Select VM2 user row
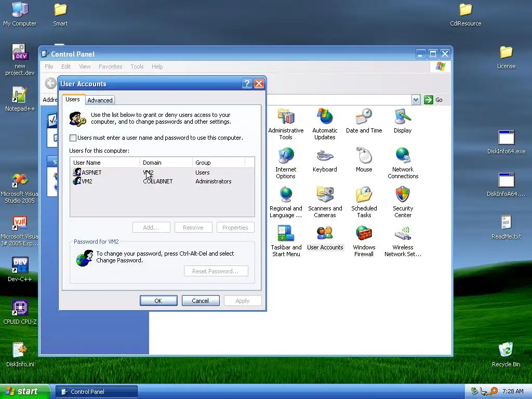532x399 pixels. pyautogui.click(x=162, y=181)
